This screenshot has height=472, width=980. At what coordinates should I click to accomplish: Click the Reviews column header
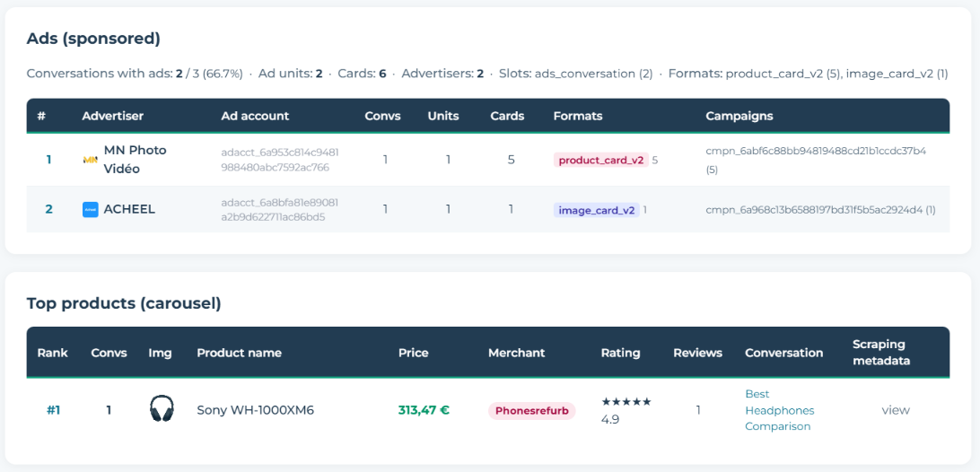click(x=697, y=353)
